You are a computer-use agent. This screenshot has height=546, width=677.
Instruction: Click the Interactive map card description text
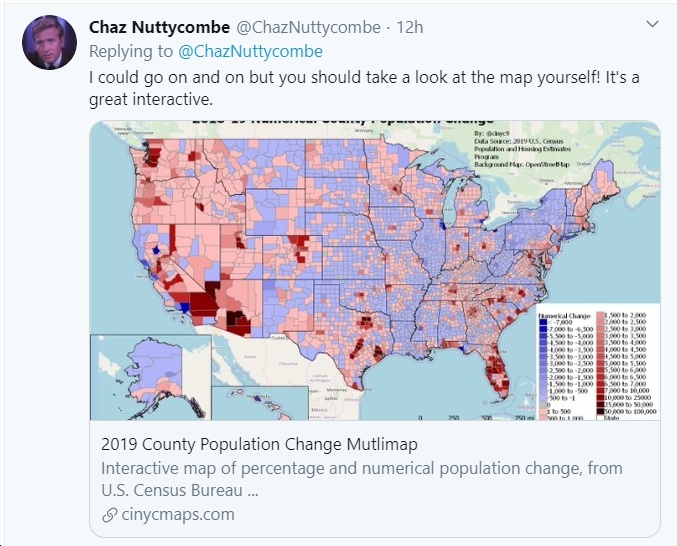(362, 479)
